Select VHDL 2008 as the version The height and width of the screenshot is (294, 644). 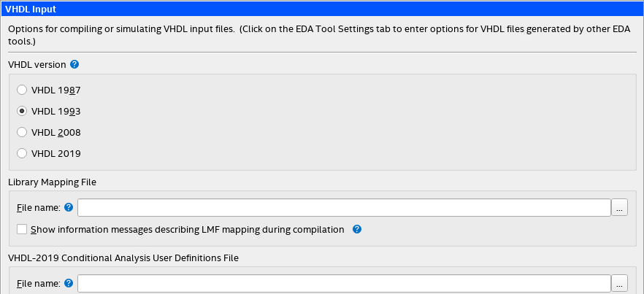(x=22, y=133)
